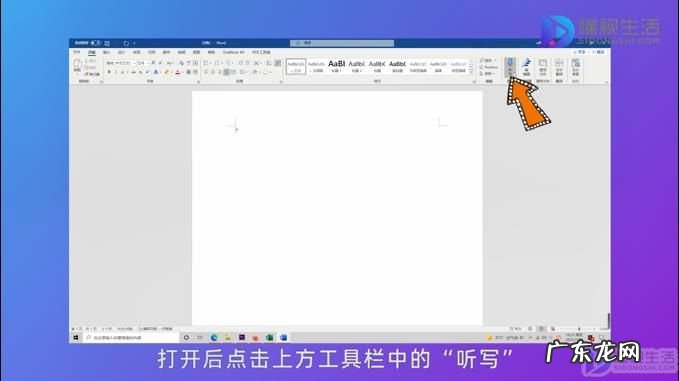Align text right
Screen dimensions: 679x381
pyautogui.click(x=219, y=72)
